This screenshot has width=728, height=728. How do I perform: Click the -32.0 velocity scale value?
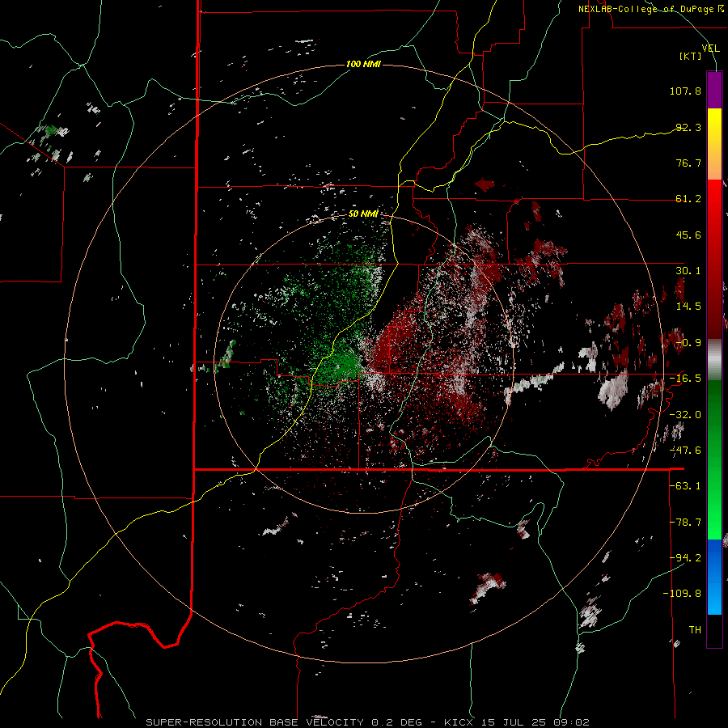coord(685,415)
